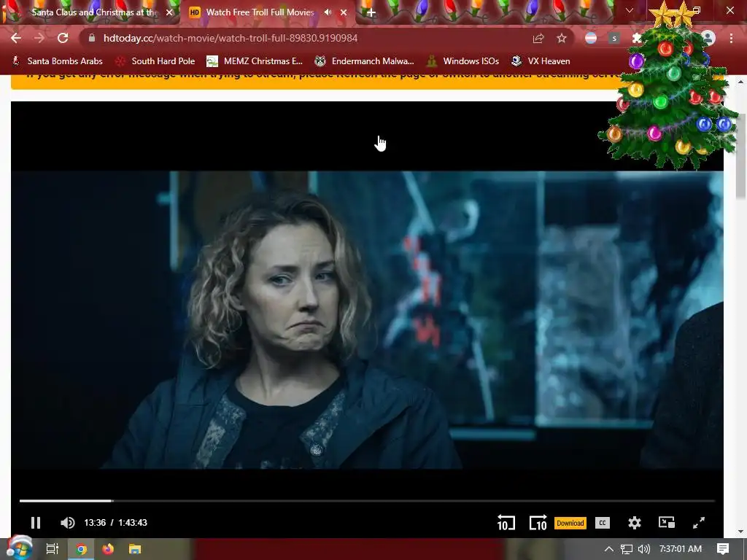Viewport: 747px width, 560px height.
Task: Show hidden system tray icons
Action: tap(609, 549)
